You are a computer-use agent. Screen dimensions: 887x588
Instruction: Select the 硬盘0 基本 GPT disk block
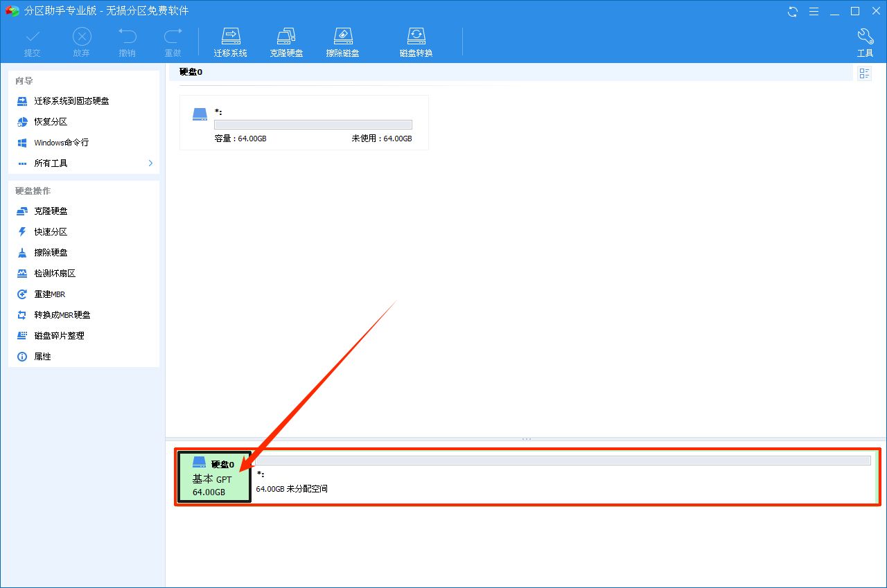(x=214, y=477)
